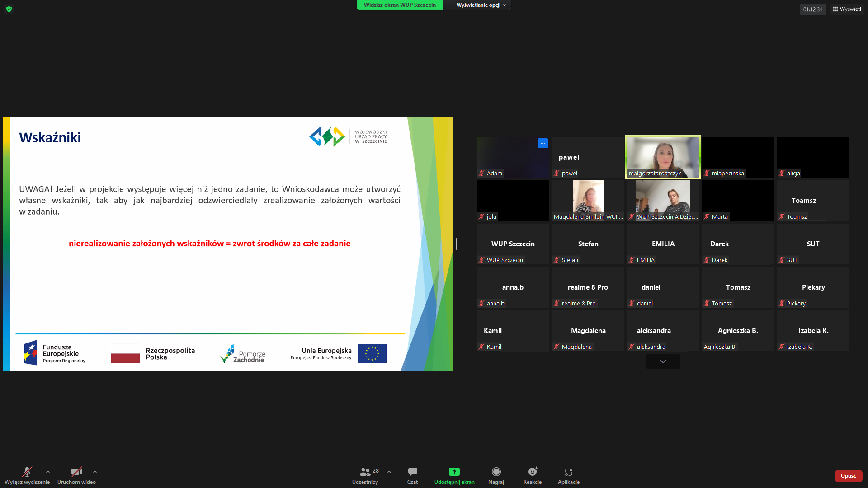Screen dimensions: 868x488
Task: Select Agnieszka B. participant tile
Action: [x=738, y=331]
